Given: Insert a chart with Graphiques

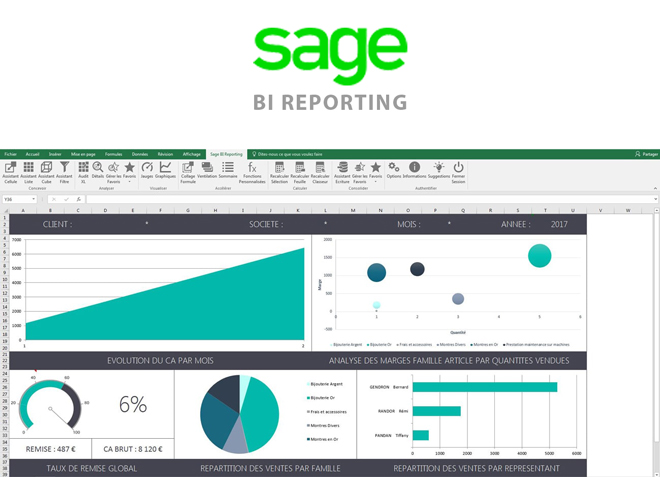Looking at the screenshot, I should 165,171.
